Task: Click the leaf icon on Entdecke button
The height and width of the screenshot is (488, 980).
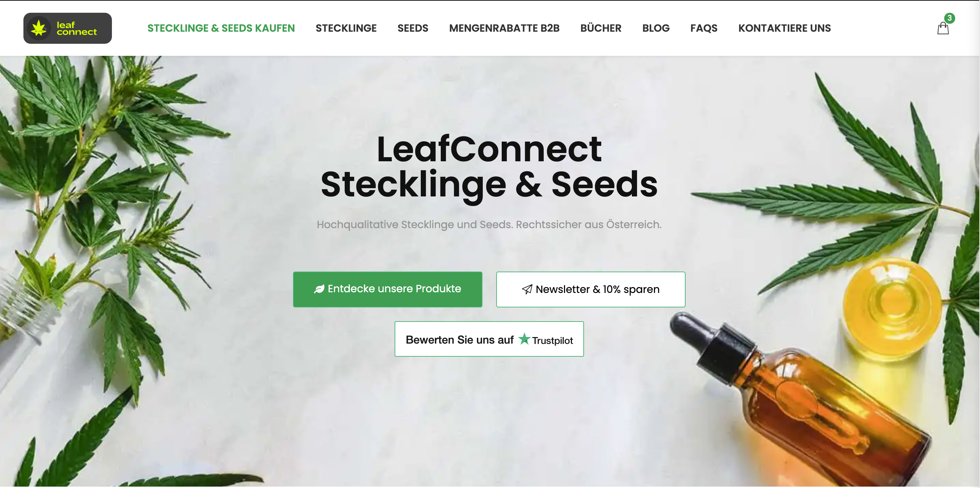Action: [x=319, y=289]
